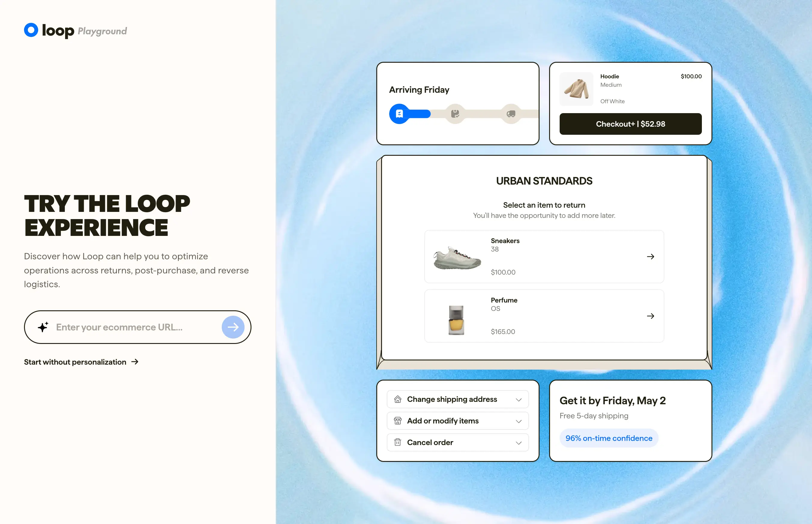Click the blue Loop logo circle
The width and height of the screenshot is (812, 524).
[31, 30]
